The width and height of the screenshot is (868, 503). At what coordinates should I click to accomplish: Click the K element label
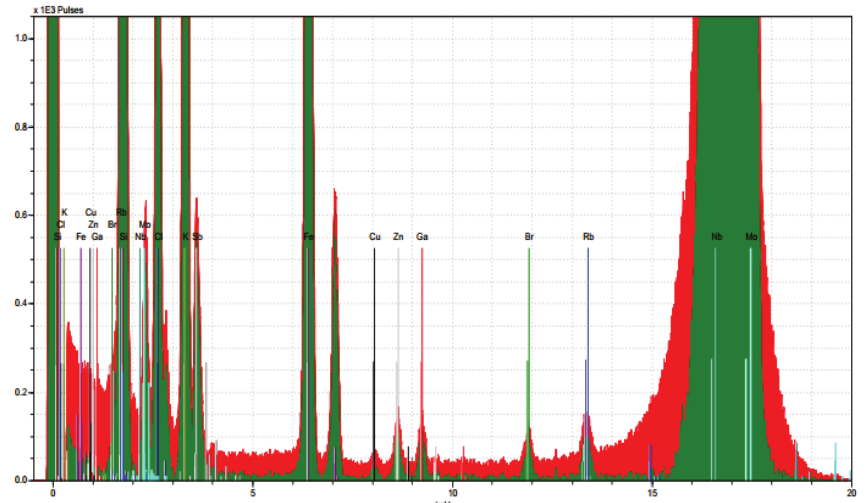pyautogui.click(x=64, y=212)
